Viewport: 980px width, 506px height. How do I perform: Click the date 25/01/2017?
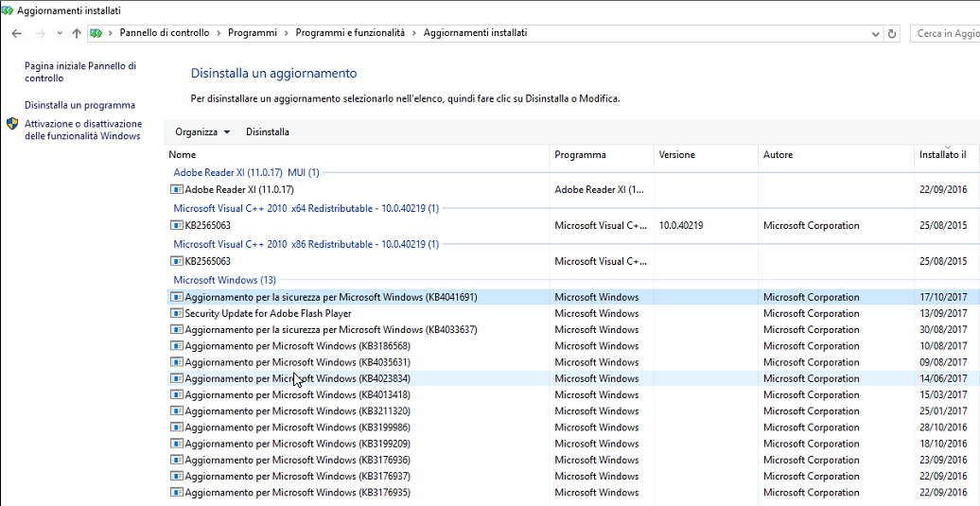(x=943, y=411)
